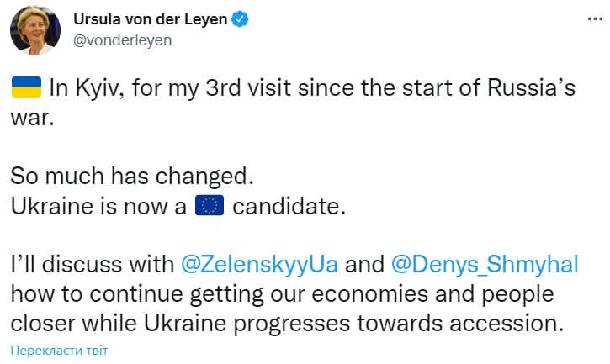Open the @ZelenskyyUa mention
The width and height of the screenshot is (610, 364).
tap(260, 264)
